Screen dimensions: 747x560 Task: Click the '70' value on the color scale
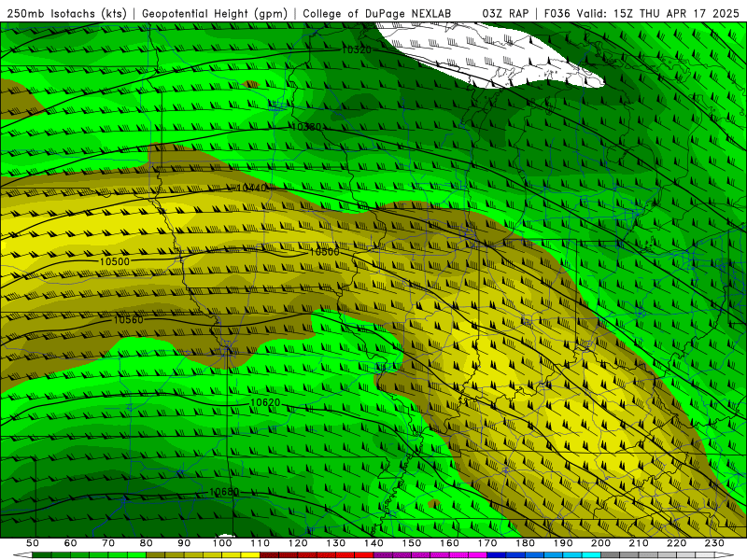click(108, 543)
